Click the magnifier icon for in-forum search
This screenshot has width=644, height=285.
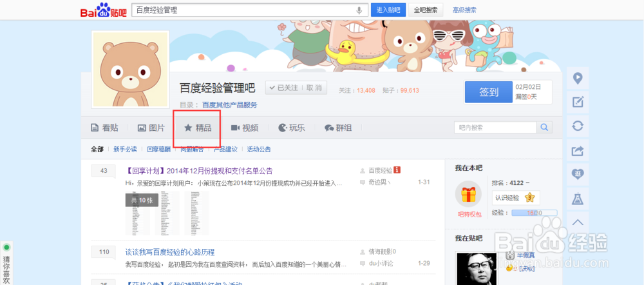pyautogui.click(x=545, y=128)
